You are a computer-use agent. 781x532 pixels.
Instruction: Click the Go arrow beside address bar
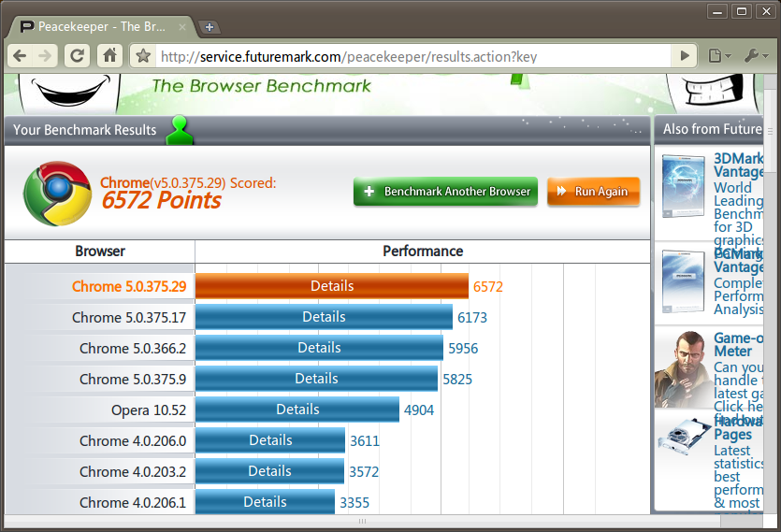pyautogui.click(x=685, y=56)
